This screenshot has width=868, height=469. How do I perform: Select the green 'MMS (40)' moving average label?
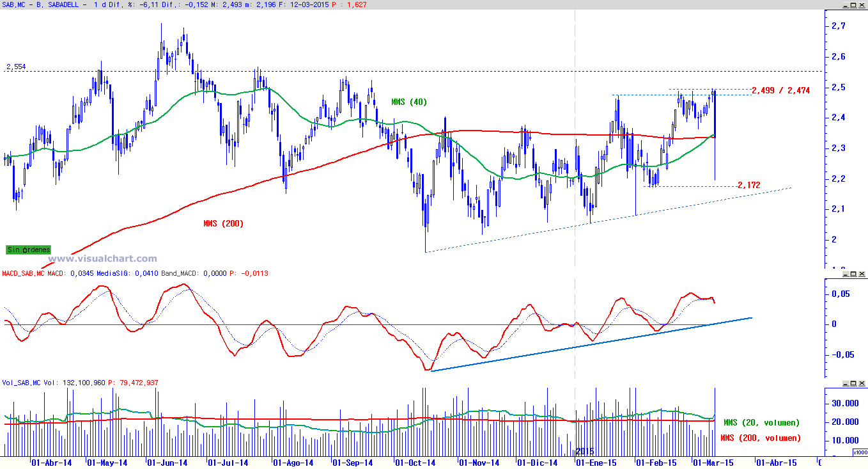coord(409,102)
